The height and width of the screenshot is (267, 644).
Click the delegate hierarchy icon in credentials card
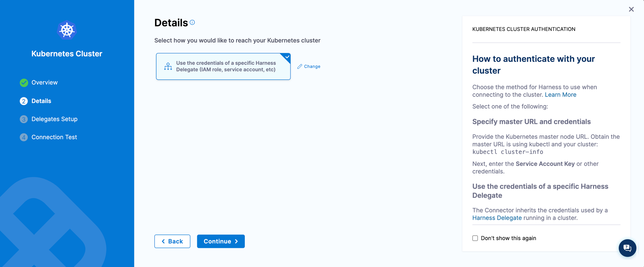pos(168,66)
